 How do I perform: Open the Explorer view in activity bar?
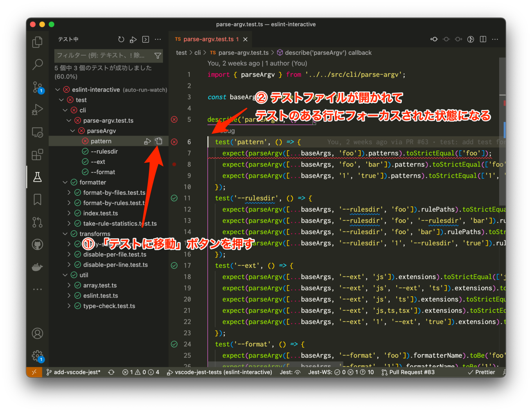(37, 42)
